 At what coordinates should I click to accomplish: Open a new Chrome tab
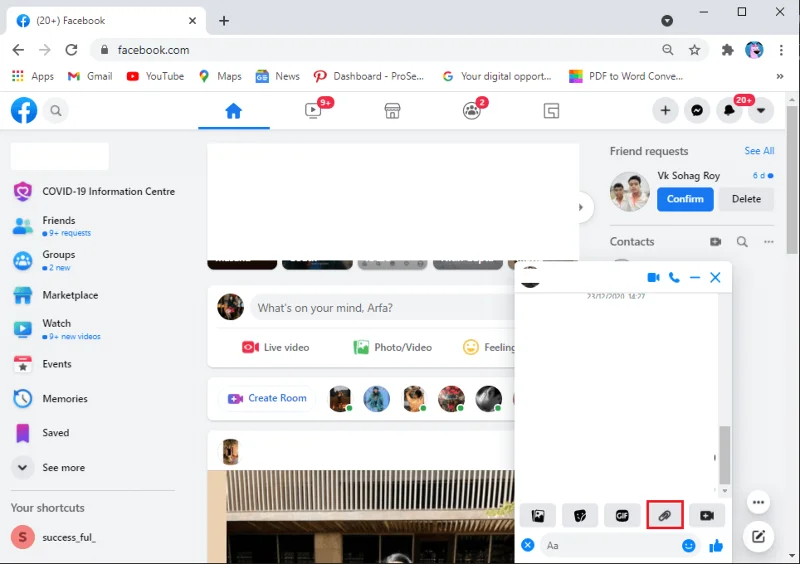[x=223, y=21]
